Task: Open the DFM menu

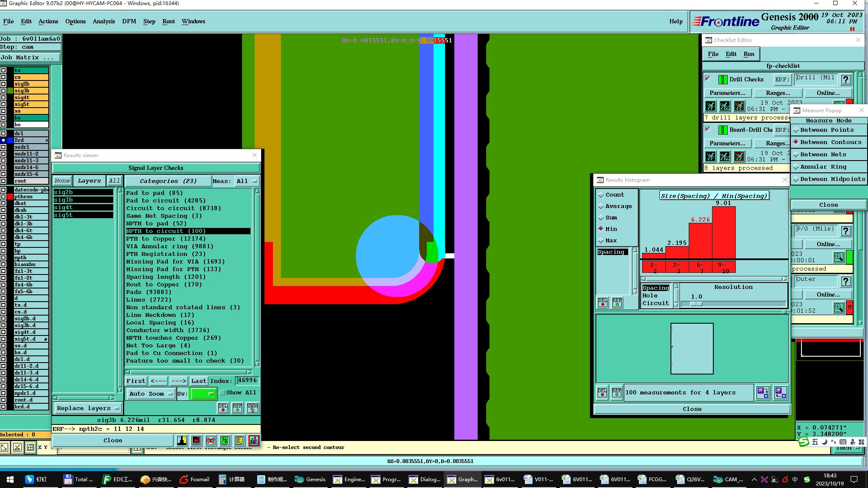Action: [129, 22]
